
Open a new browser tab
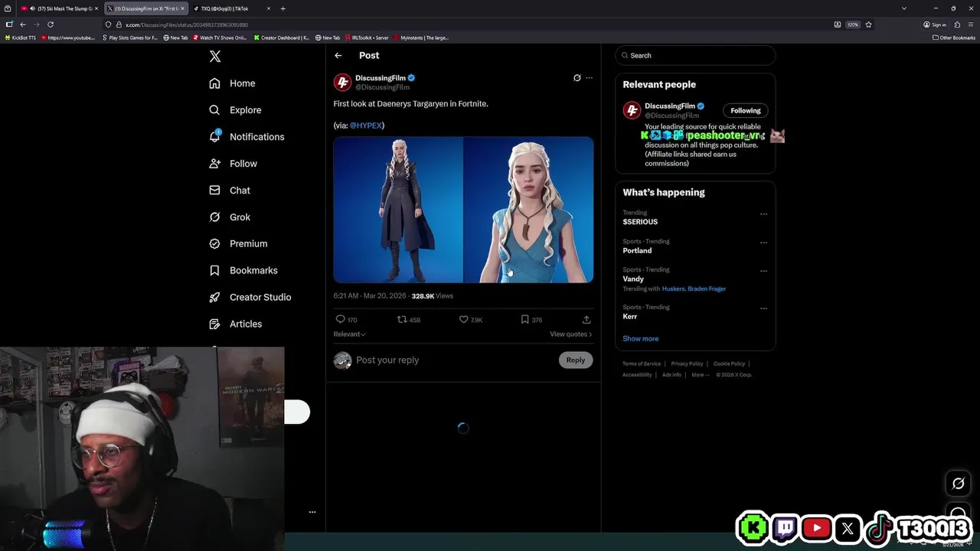pyautogui.click(x=283, y=8)
